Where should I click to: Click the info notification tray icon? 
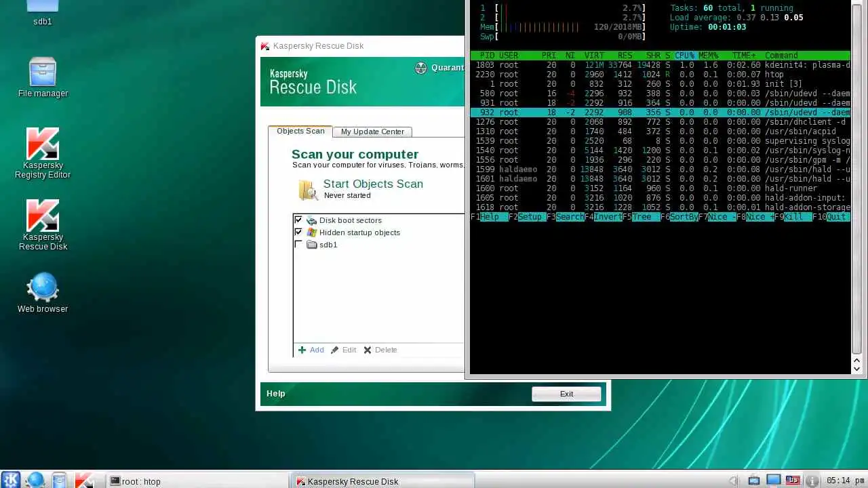click(811, 481)
